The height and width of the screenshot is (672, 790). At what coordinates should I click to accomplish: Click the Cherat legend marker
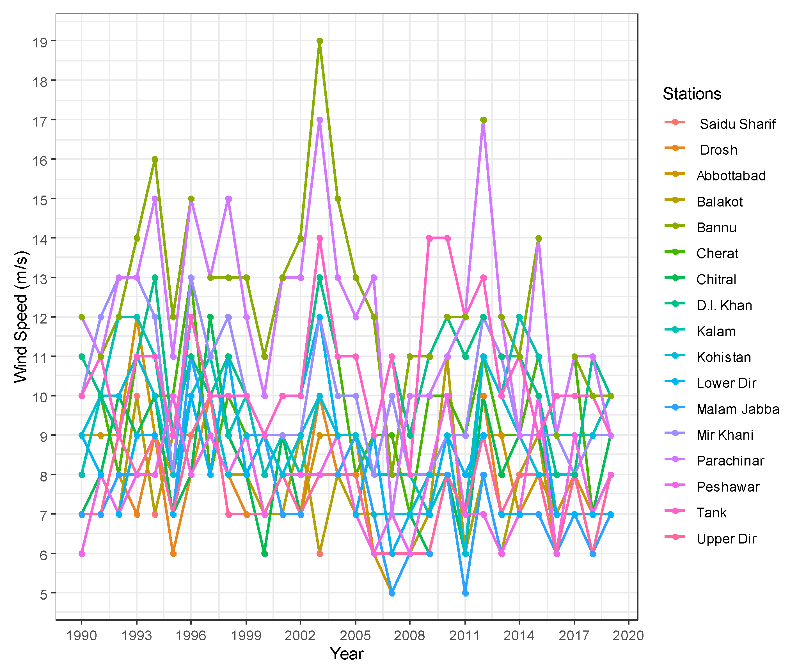coord(675,252)
